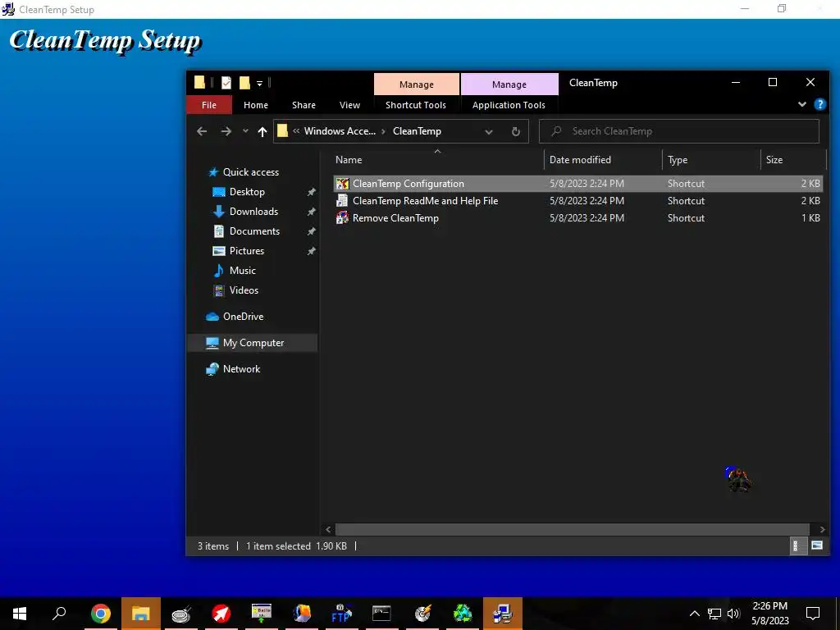Switch to the View ribbon tab
This screenshot has width=840, height=630.
(349, 105)
